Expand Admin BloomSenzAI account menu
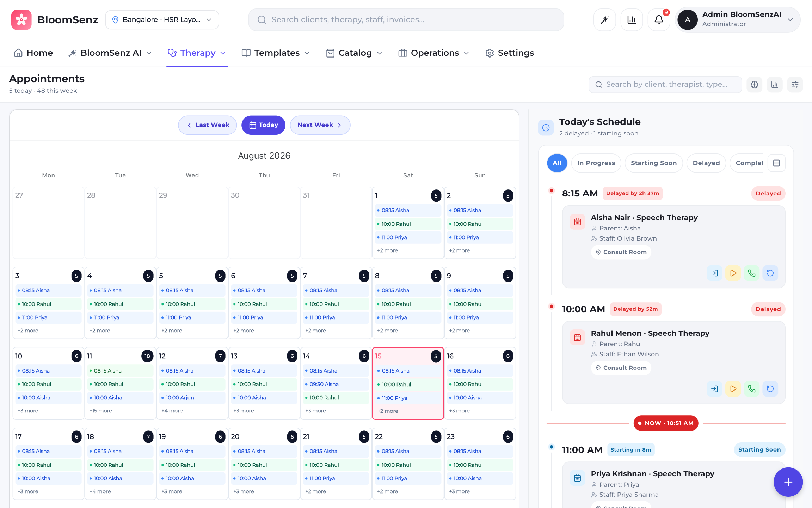This screenshot has width=812, height=508. pyautogui.click(x=738, y=20)
